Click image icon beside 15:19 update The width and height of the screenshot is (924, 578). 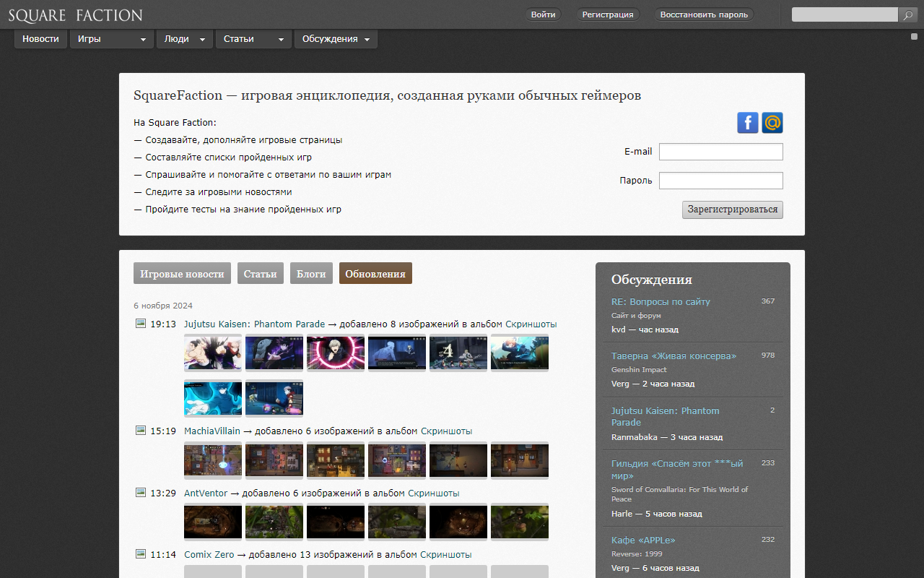tap(141, 431)
